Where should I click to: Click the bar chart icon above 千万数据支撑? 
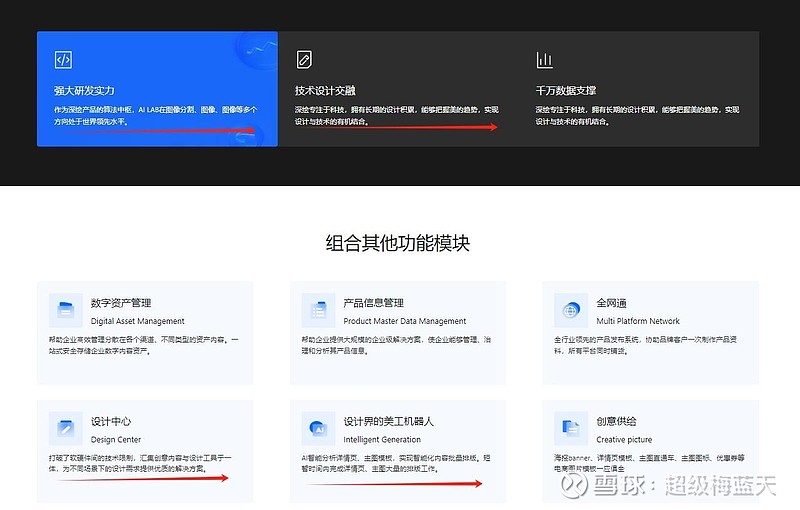544,60
